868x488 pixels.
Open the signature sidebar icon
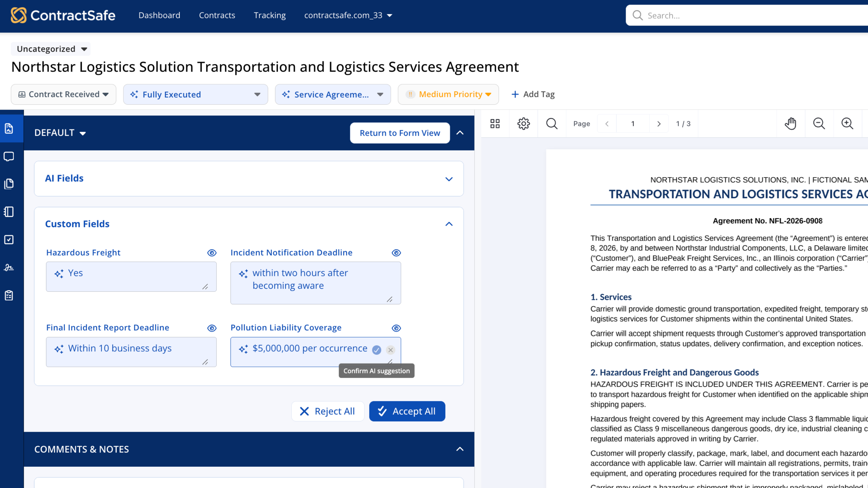click(x=9, y=267)
